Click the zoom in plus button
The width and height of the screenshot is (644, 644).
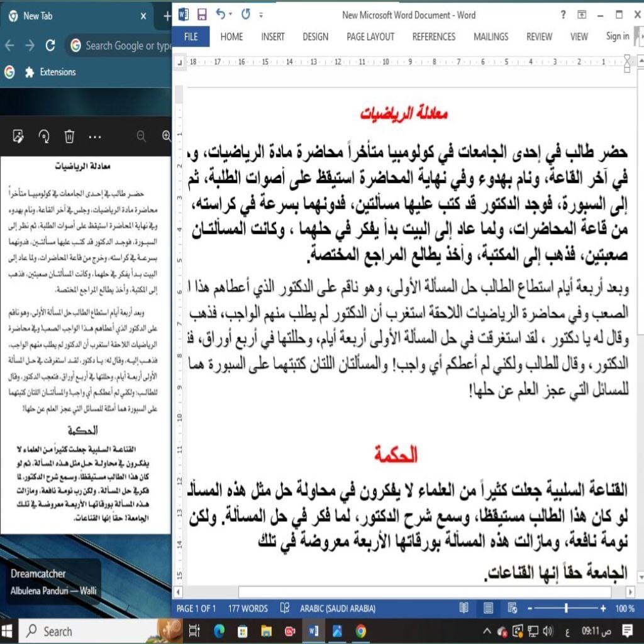pyautogui.click(x=602, y=608)
